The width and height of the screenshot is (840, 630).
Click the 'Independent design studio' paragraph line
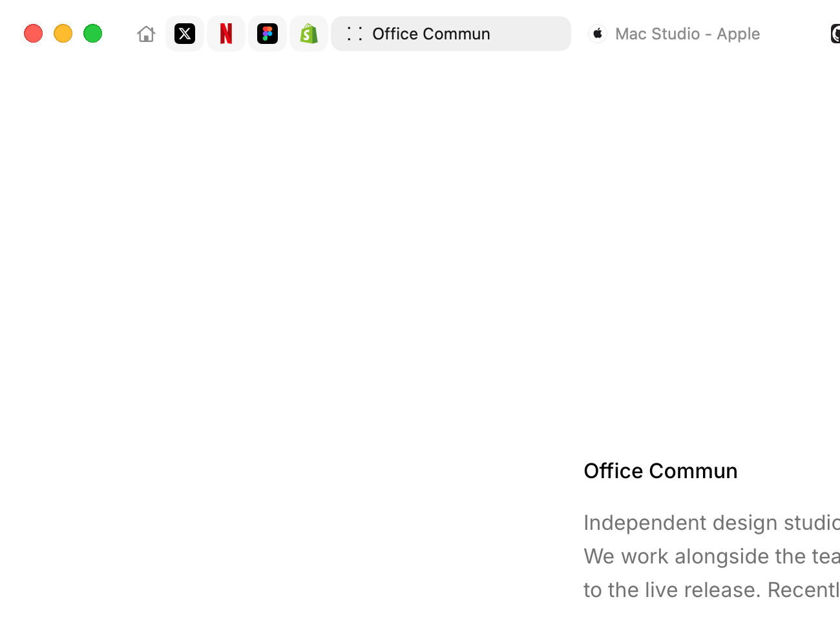[x=711, y=523]
